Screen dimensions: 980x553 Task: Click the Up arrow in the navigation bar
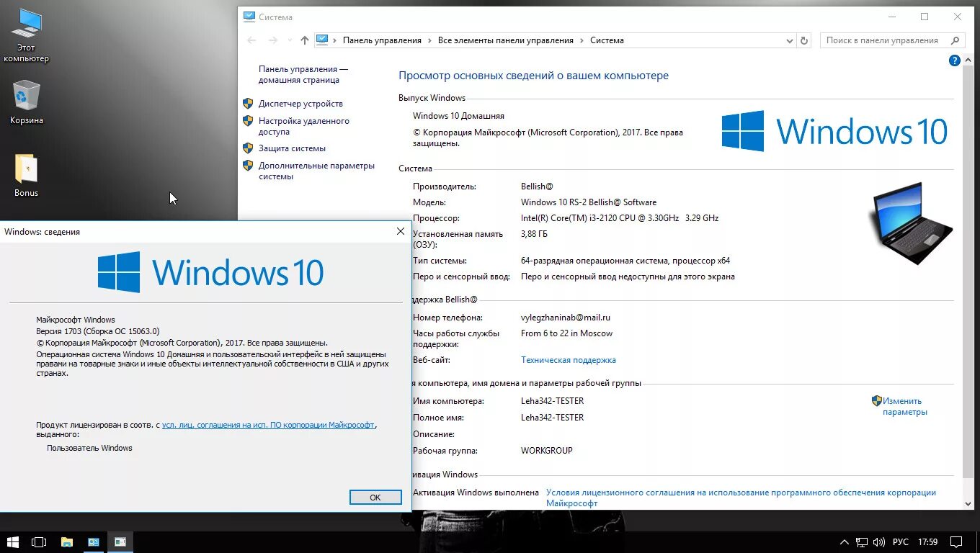point(303,40)
